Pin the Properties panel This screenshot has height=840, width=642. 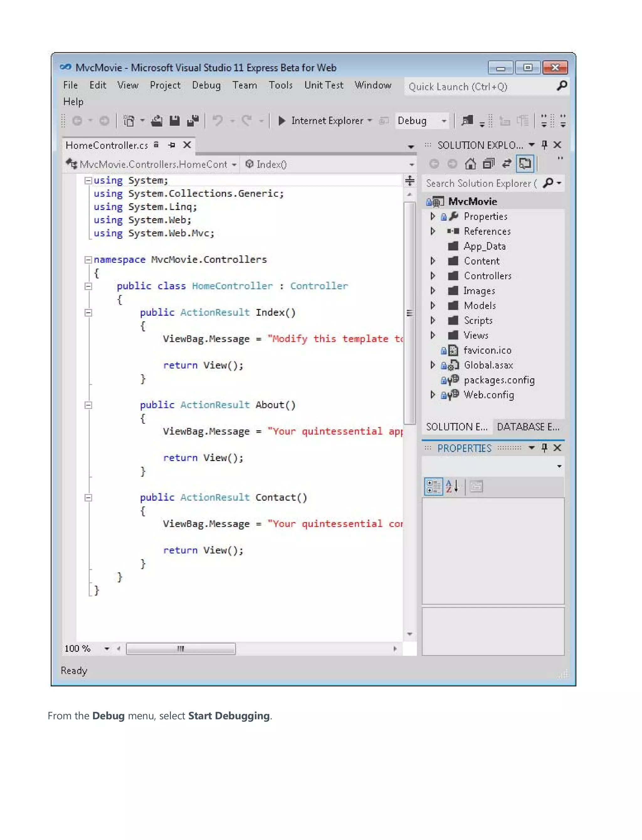(545, 448)
